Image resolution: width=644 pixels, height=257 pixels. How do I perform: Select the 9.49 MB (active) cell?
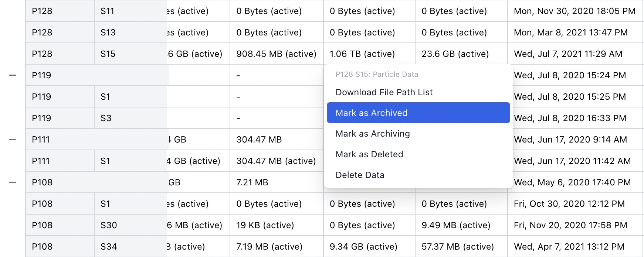click(455, 225)
